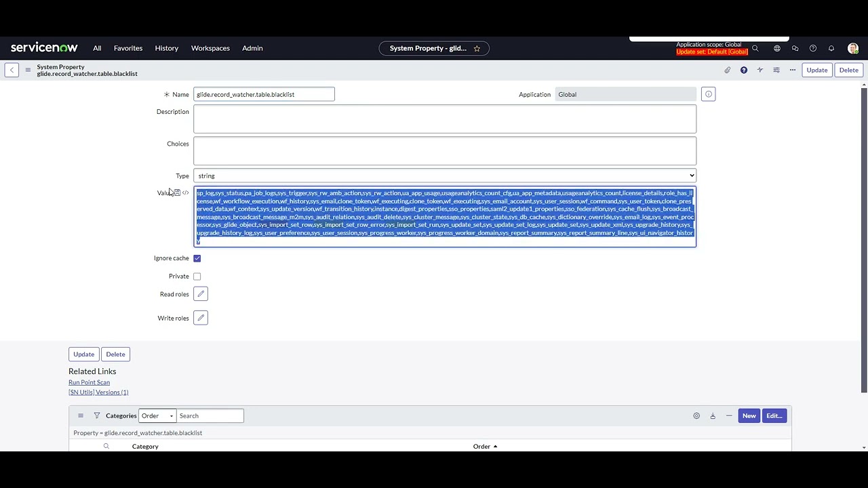Open the form personalization icon
This screenshot has width=868, height=488.
click(x=776, y=70)
